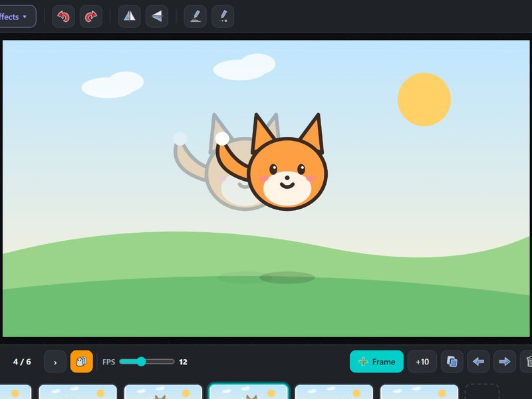Adjust the FPS slider handle
The width and height of the screenshot is (532, 399).
point(141,362)
